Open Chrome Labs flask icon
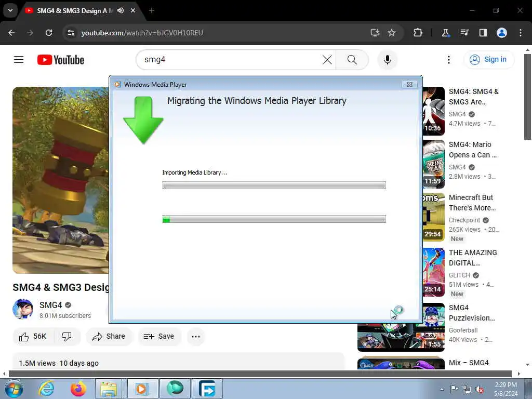 coord(445,33)
